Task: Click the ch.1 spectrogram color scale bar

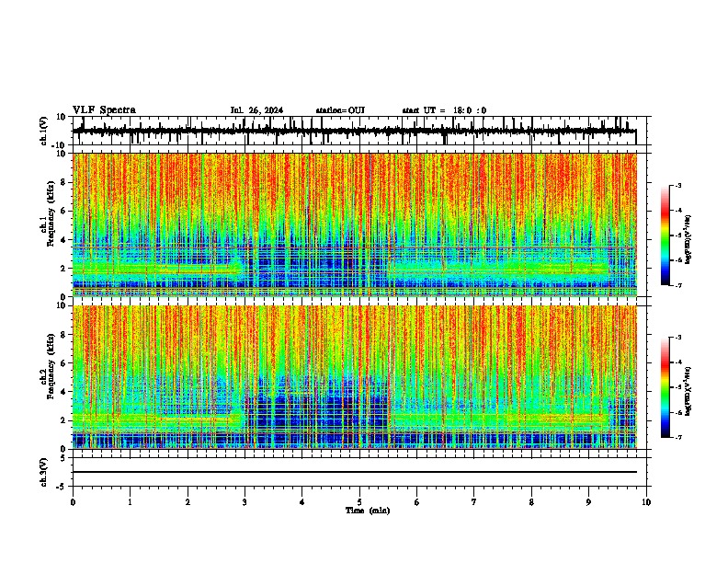Action: (665, 236)
